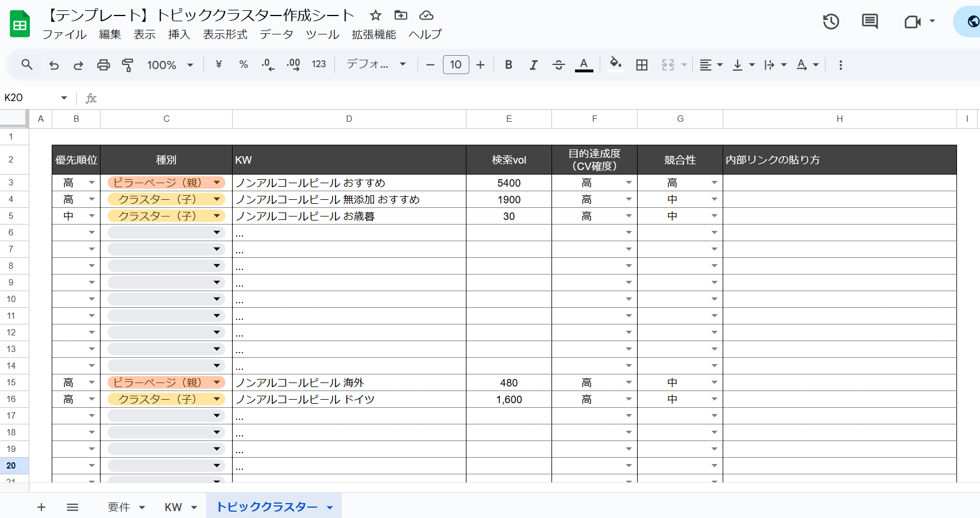Select cell with ノンアルコールビール ドイツ
Viewport: 980px width, 518px height.
[349, 399]
